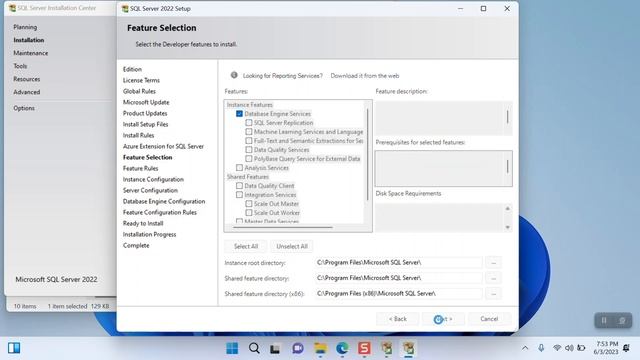This screenshot has height=360, width=640.
Task: Open Widgets panel at taskbar left
Action: [14, 348]
